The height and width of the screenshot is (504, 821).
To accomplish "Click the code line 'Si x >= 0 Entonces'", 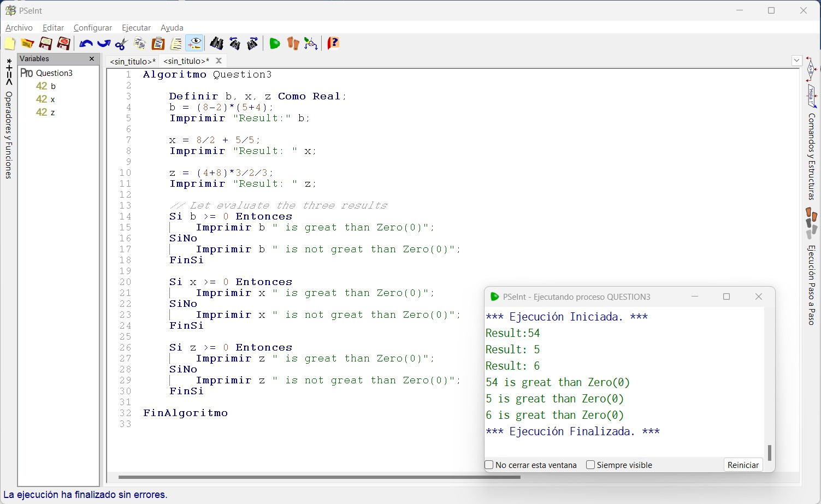I will click(x=231, y=282).
